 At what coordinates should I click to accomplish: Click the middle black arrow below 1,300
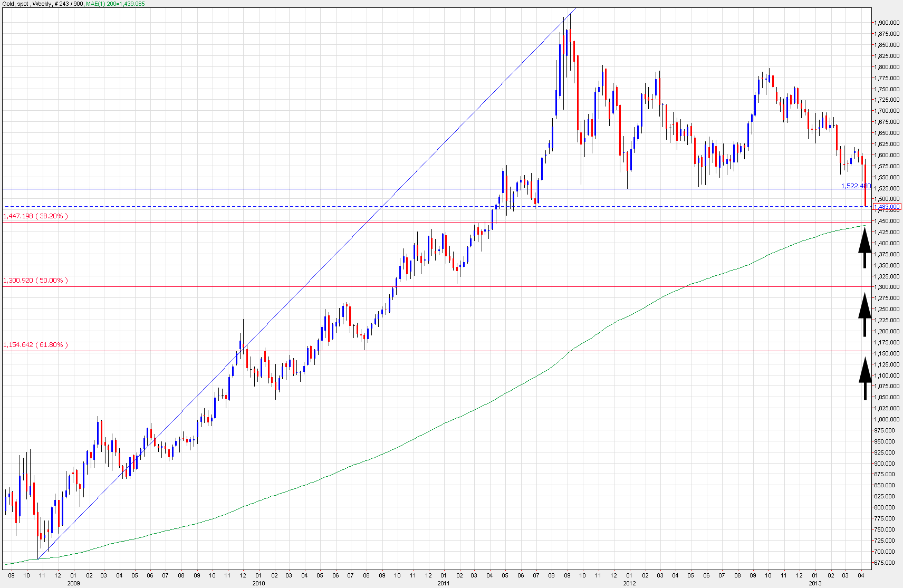point(864,314)
